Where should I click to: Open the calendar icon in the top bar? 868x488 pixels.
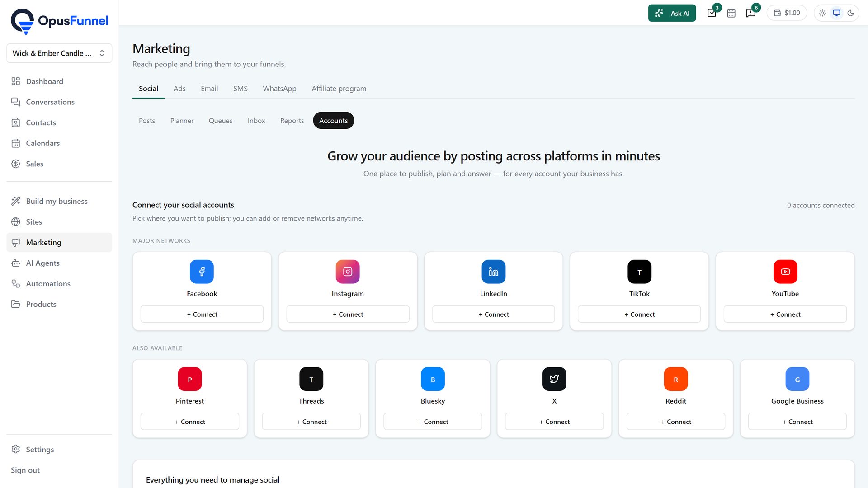pyautogui.click(x=731, y=13)
